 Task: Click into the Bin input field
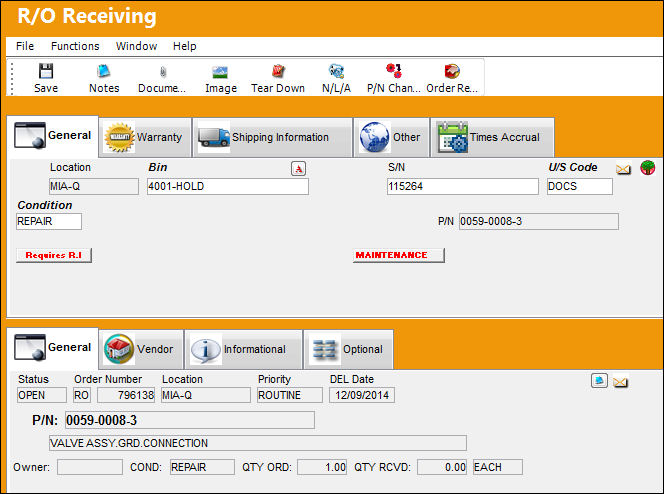tap(228, 186)
